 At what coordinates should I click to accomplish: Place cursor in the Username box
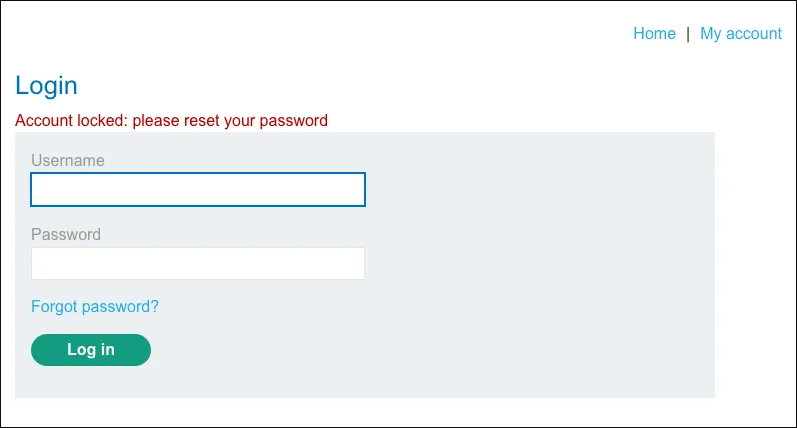pos(198,189)
